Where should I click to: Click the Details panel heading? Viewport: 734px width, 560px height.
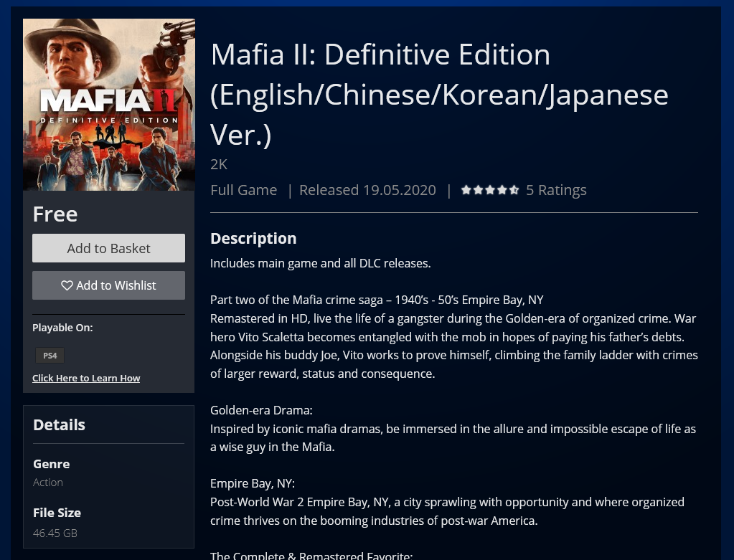(59, 424)
